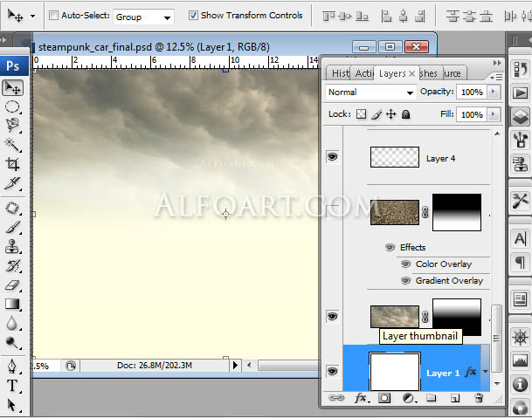Switch to the History tab
This screenshot has width=532, height=418.
[x=339, y=73]
